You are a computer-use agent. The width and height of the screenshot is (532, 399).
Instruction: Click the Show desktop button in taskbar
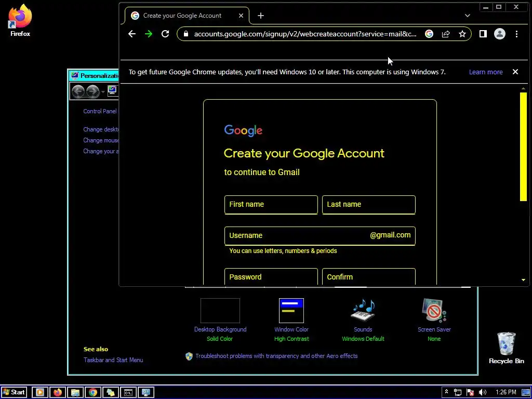click(526, 393)
